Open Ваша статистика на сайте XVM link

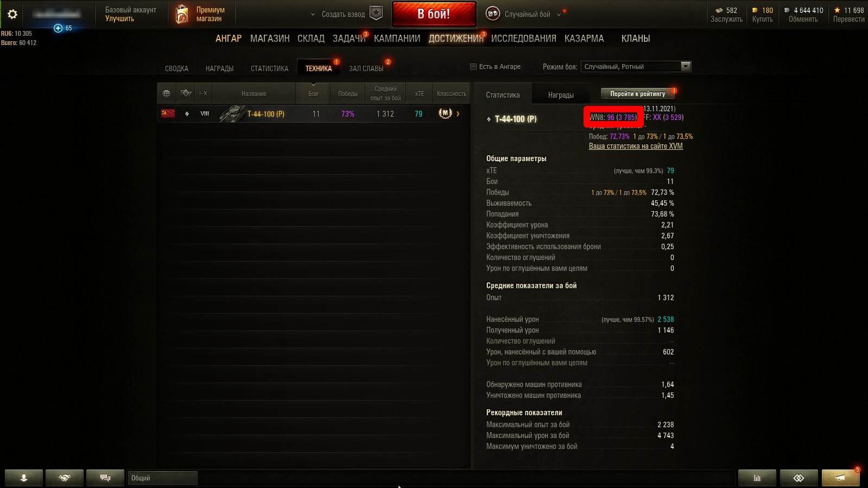[x=636, y=146]
